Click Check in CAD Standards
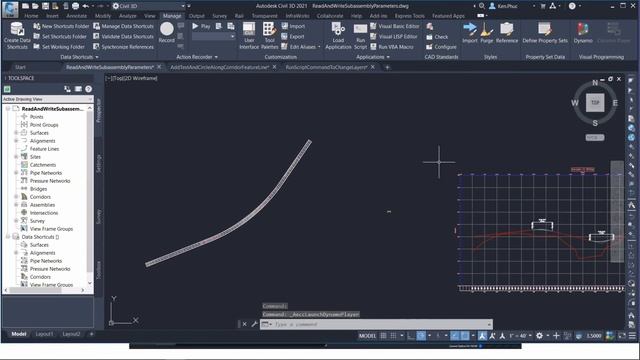Viewport: 640px width, 360px height. [437, 37]
